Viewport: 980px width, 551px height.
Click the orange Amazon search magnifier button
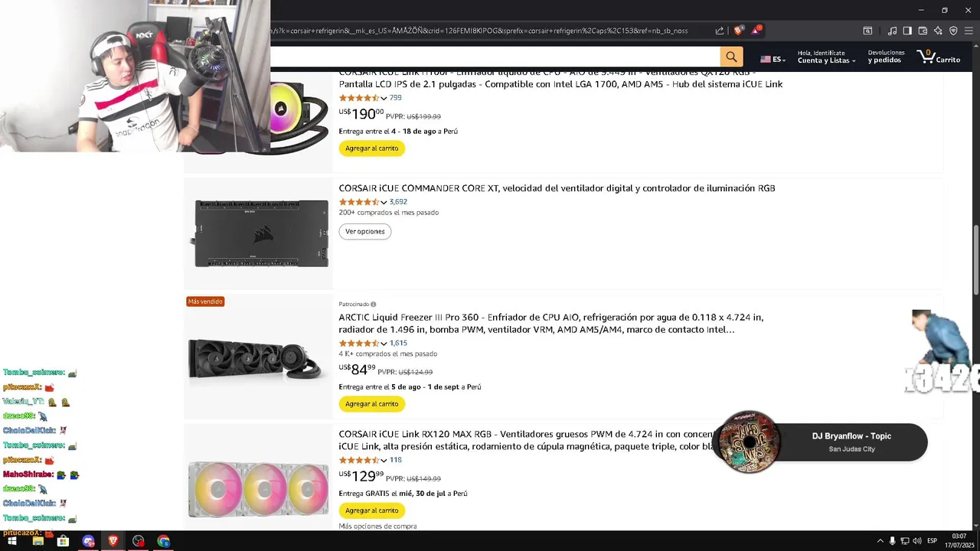pos(731,57)
